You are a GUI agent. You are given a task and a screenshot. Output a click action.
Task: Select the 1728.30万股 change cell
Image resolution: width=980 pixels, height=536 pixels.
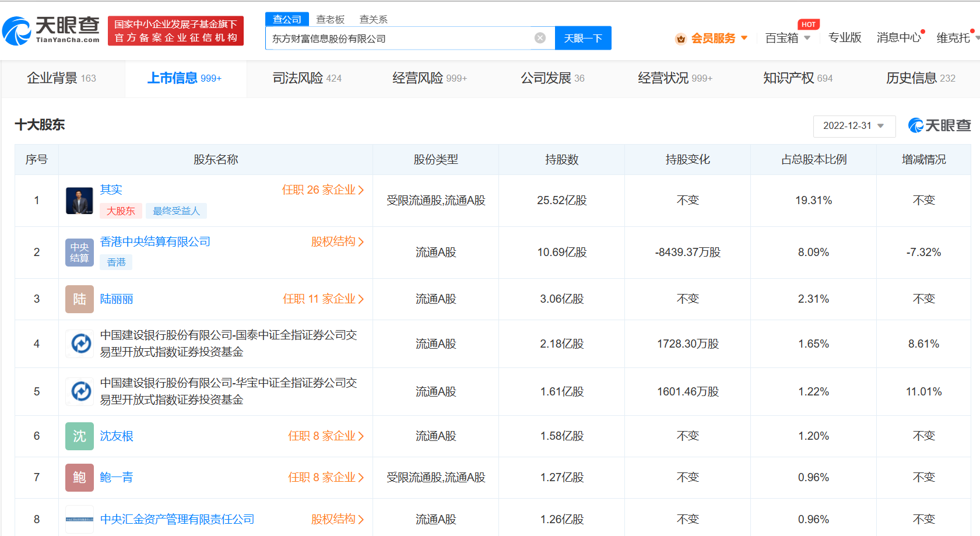click(x=688, y=344)
